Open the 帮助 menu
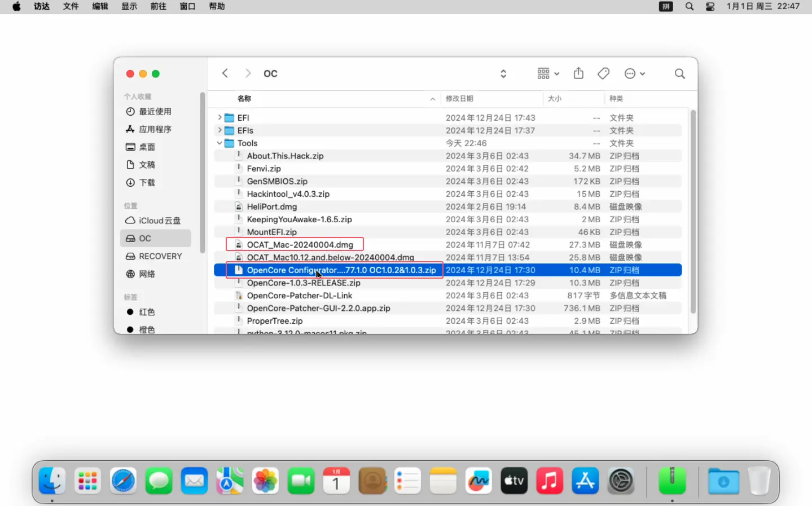 coord(217,7)
